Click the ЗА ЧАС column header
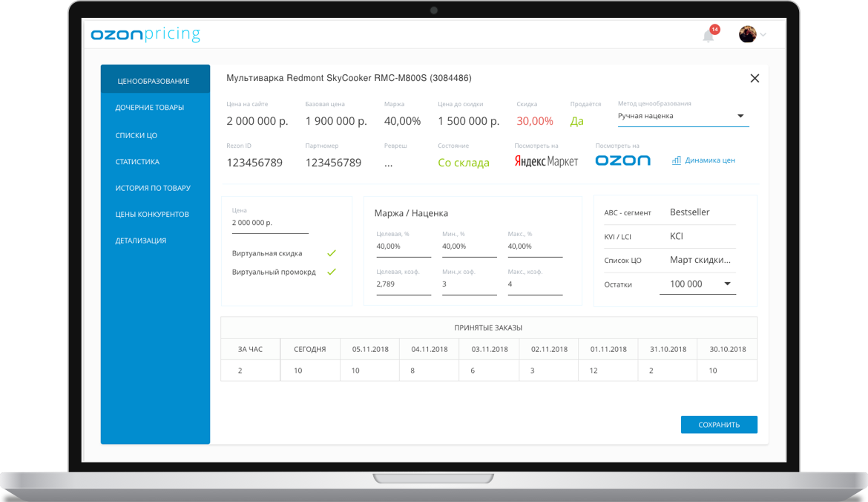Viewport: 868px width, 502px height. 250,350
